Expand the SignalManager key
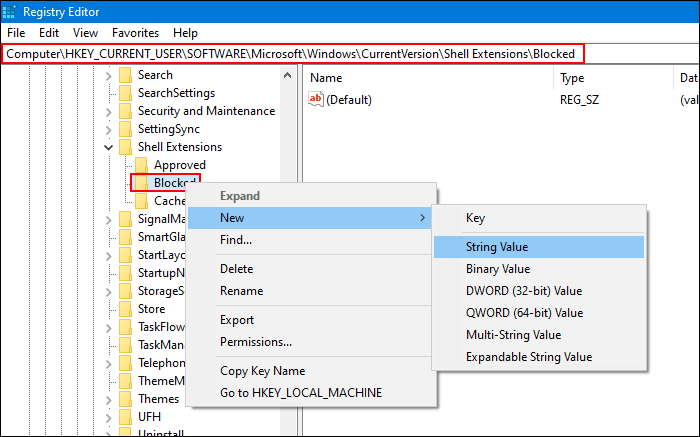Image resolution: width=700 pixels, height=437 pixels. (x=108, y=220)
